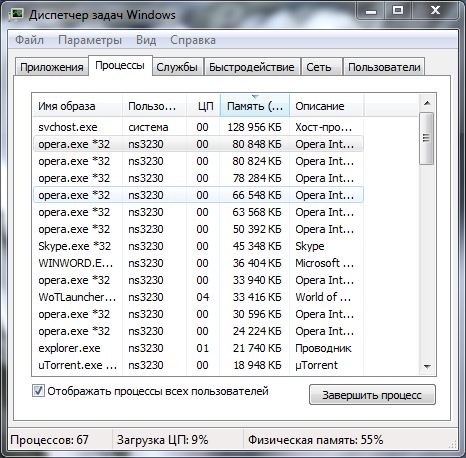This screenshot has width=466, height=458.
Task: Switch to the Службы tab
Action: 177,67
